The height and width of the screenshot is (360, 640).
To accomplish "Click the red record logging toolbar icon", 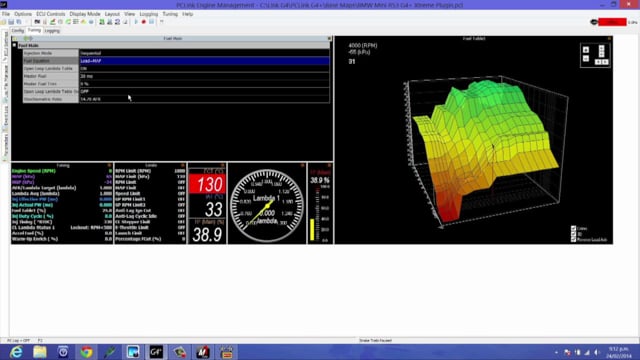I will (x=144, y=22).
